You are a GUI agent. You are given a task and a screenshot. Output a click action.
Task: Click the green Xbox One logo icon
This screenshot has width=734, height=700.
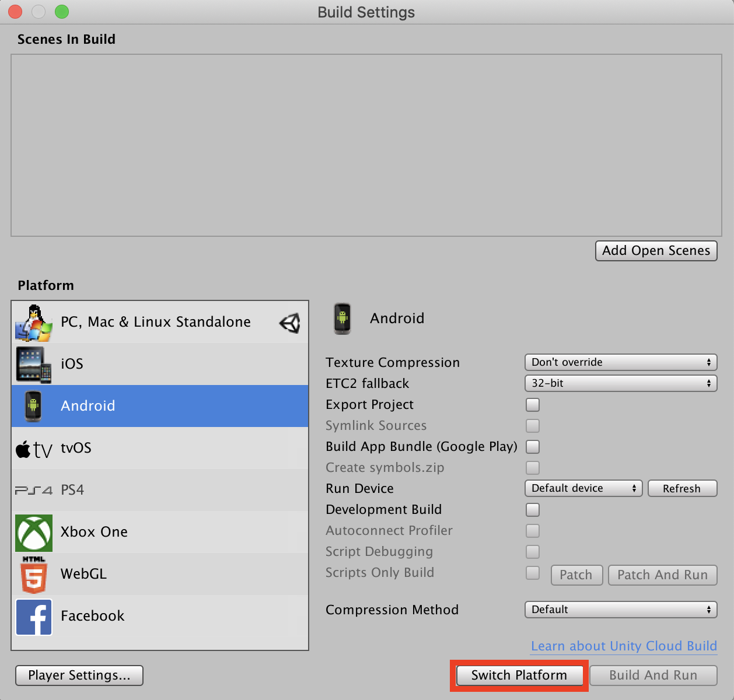[x=34, y=533]
